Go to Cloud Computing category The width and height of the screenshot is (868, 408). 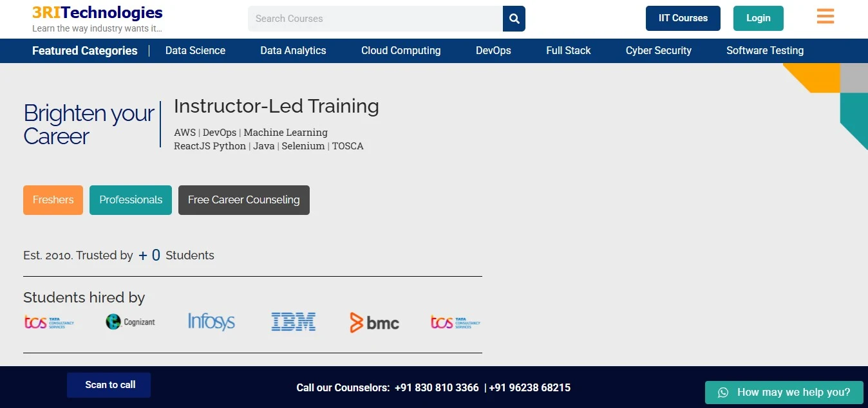point(401,51)
